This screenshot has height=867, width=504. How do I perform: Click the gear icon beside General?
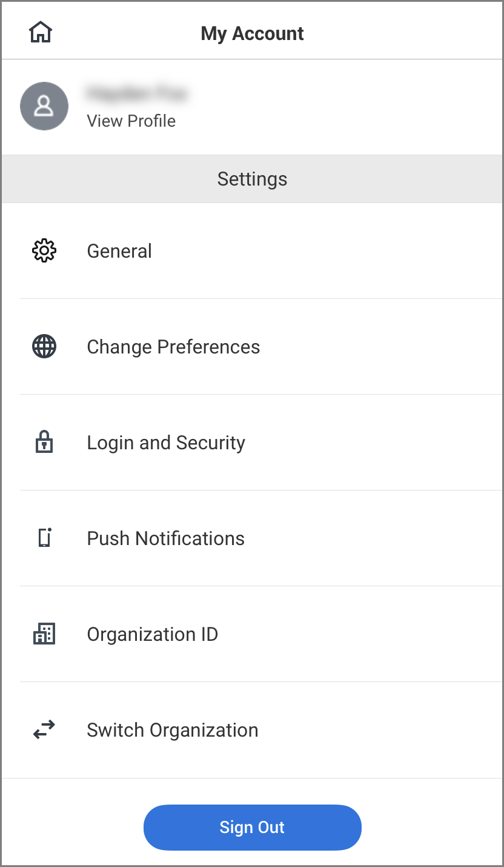point(44,251)
